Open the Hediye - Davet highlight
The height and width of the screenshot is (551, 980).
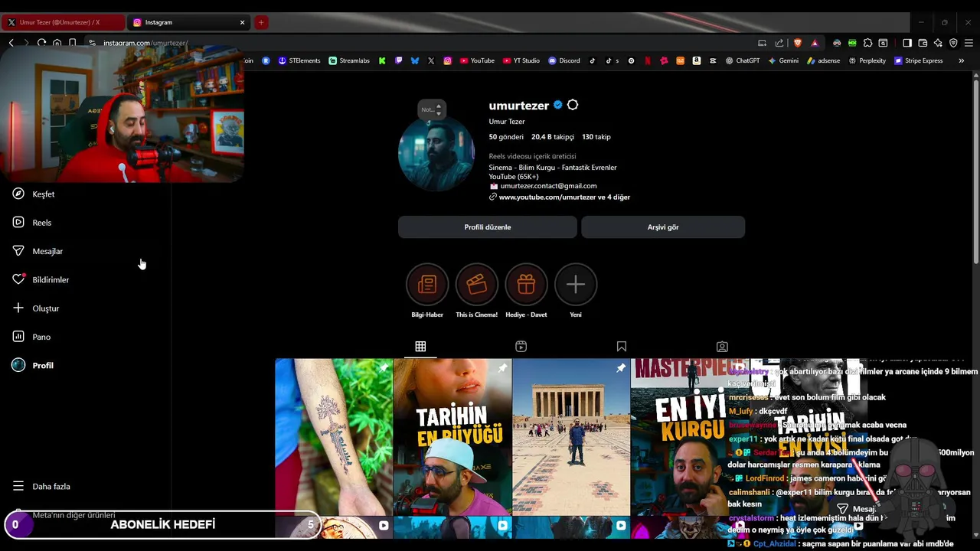526,292
